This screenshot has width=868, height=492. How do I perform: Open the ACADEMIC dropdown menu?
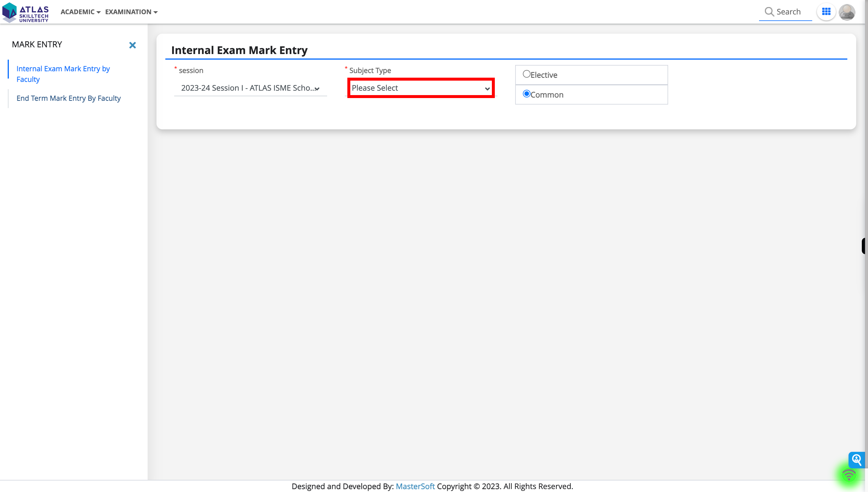coord(80,11)
